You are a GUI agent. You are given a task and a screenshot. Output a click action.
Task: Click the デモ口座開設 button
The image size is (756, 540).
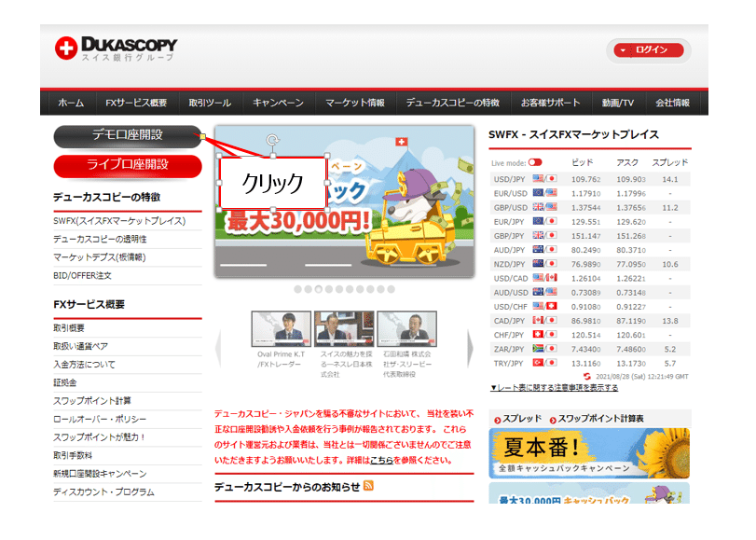[128, 135]
